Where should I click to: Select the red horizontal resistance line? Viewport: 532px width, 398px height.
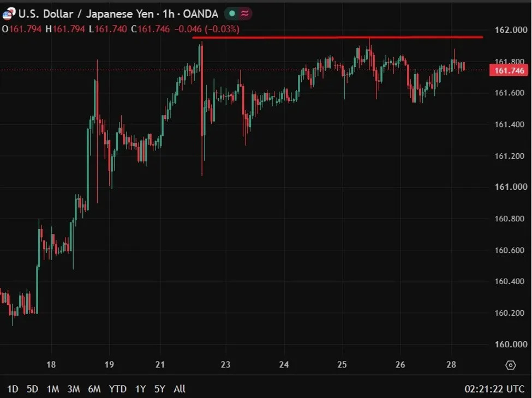pos(338,37)
